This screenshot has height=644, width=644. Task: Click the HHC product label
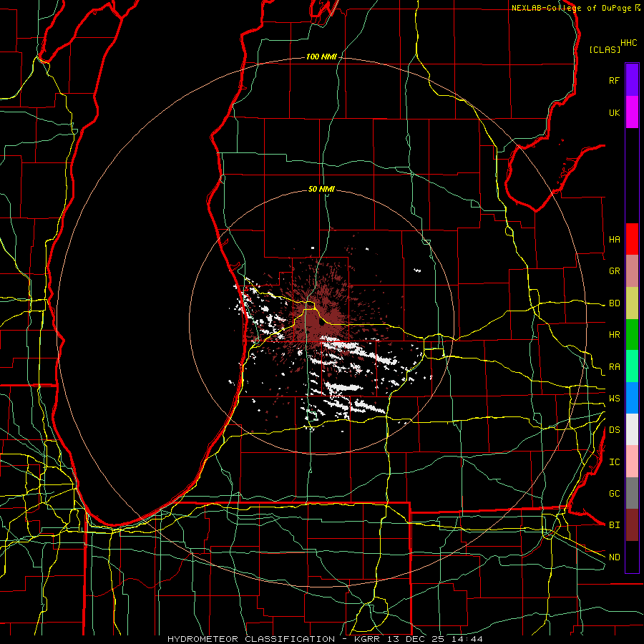(629, 43)
